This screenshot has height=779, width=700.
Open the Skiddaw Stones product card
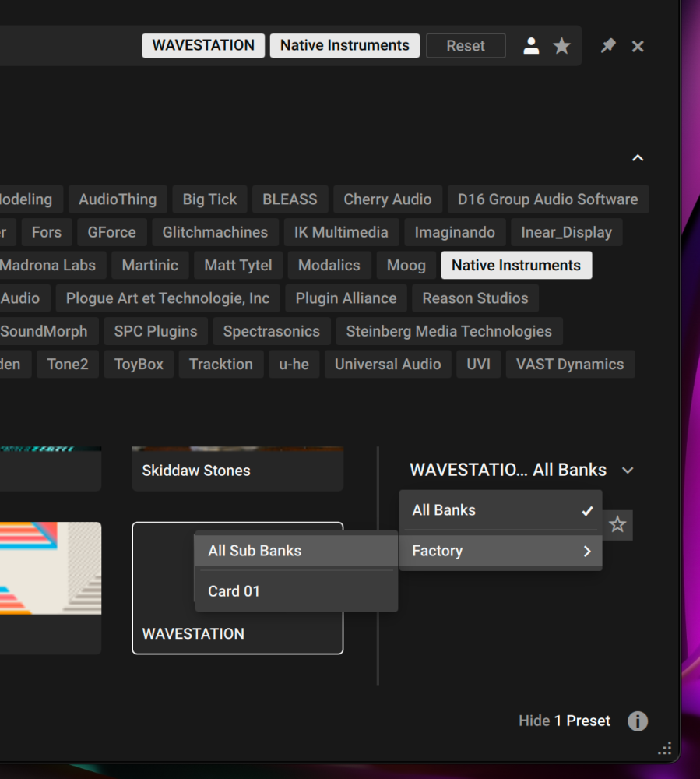237,469
